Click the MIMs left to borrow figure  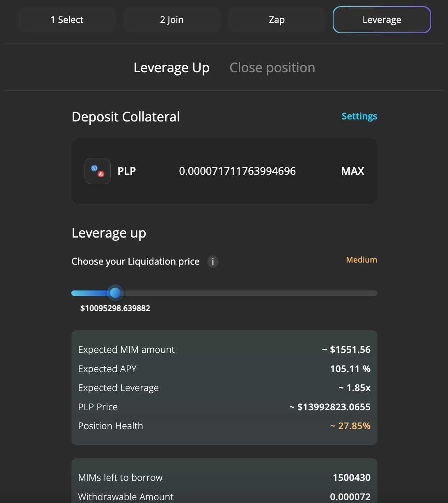pos(352,478)
